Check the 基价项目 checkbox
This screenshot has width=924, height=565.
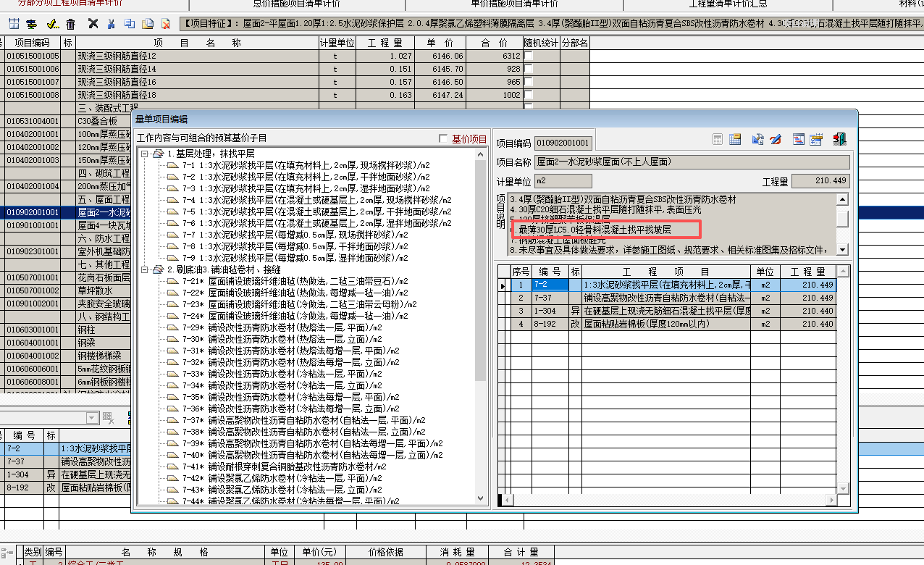click(443, 138)
